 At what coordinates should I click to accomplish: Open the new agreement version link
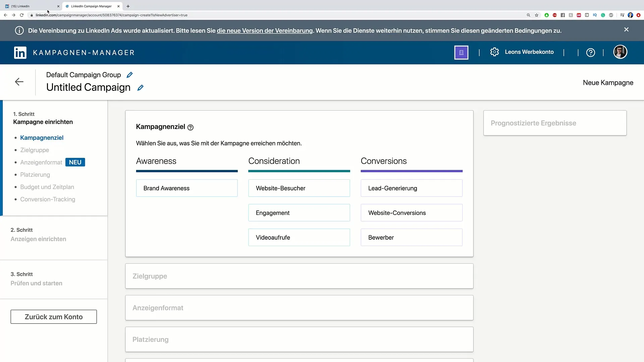pyautogui.click(x=265, y=31)
